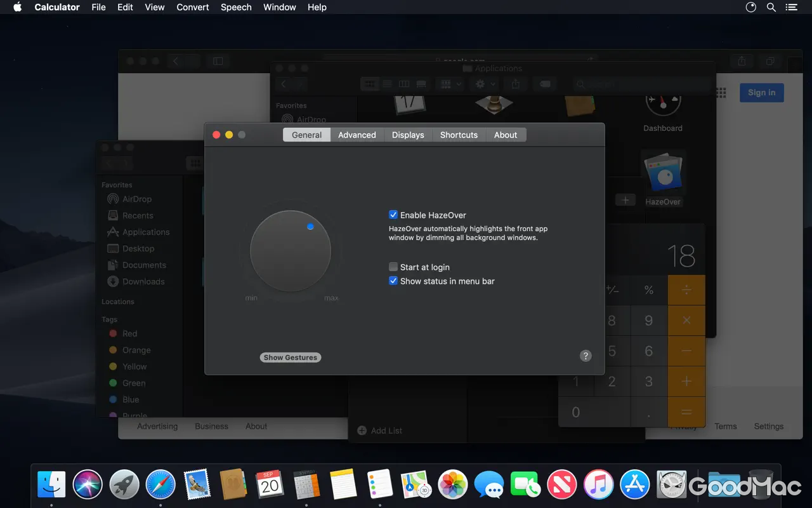Disable the Enable HazeOver checkbox
This screenshot has width=812, height=508.
(393, 215)
